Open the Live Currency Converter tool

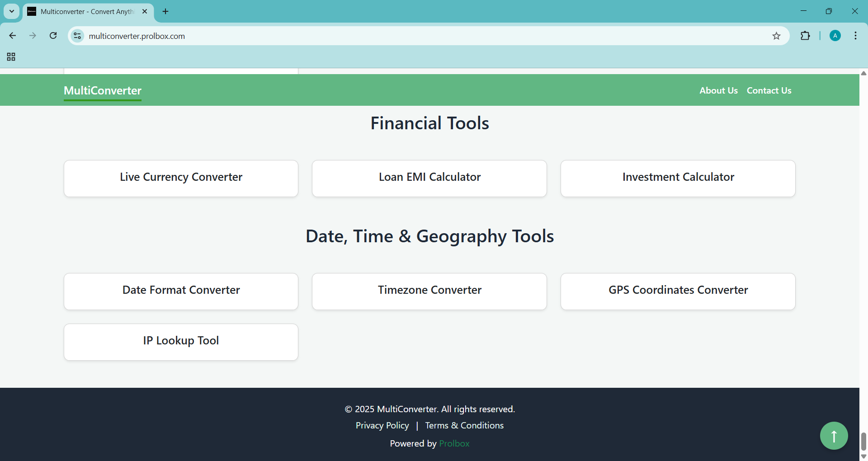pyautogui.click(x=181, y=178)
